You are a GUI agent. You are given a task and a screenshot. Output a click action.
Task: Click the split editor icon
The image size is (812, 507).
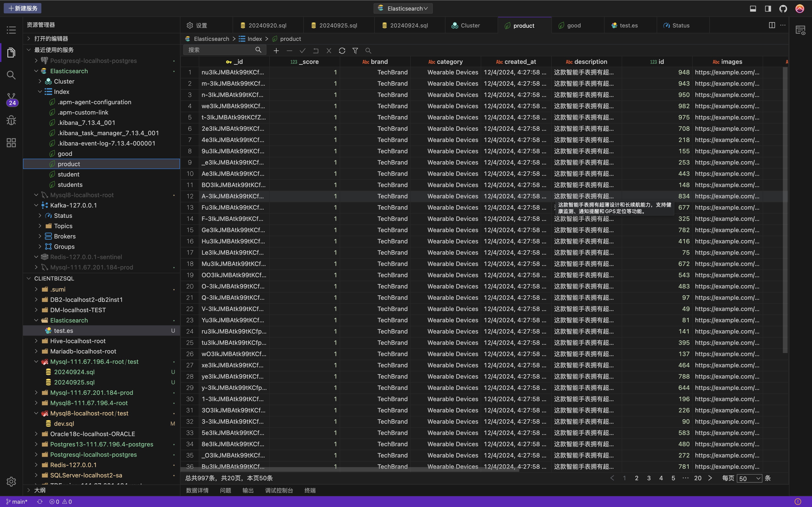[x=772, y=25]
